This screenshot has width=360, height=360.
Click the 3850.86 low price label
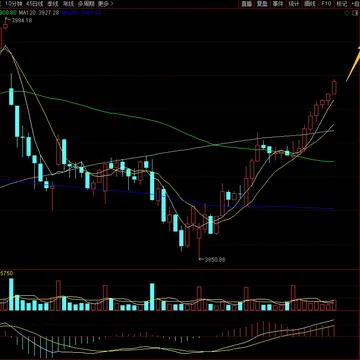pos(215,259)
